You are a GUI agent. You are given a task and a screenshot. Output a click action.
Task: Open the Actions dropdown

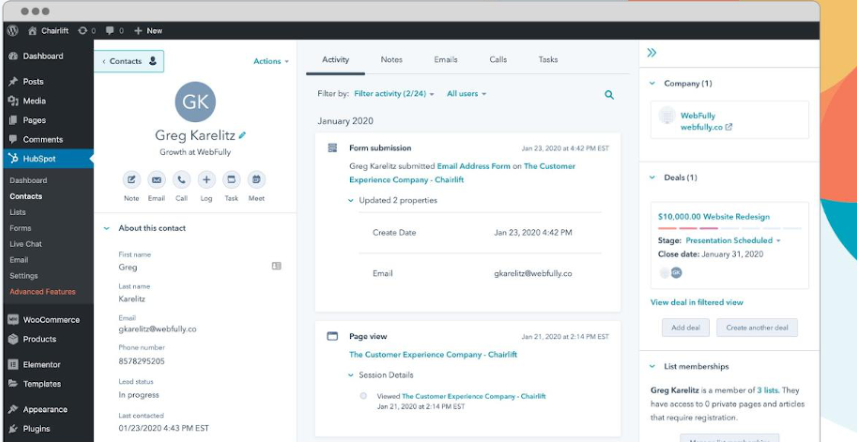click(271, 61)
